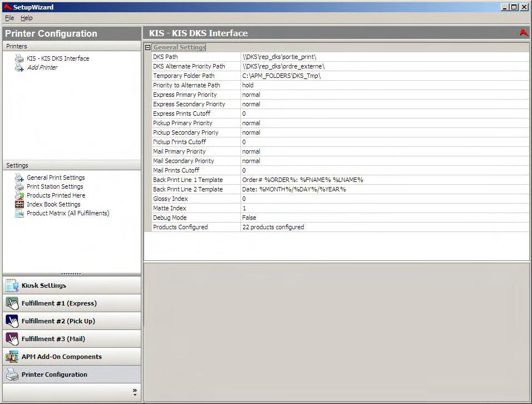
Task: Open the Help menu
Action: 27,18
